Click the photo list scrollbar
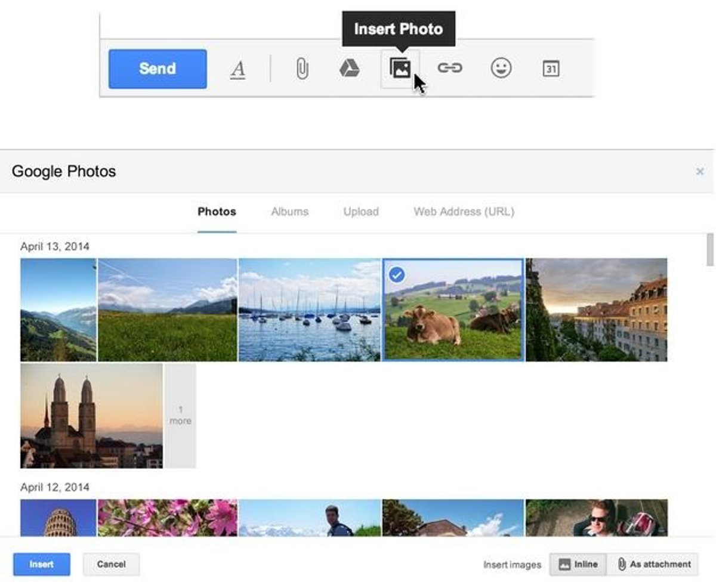716x588 pixels. pos(709,250)
